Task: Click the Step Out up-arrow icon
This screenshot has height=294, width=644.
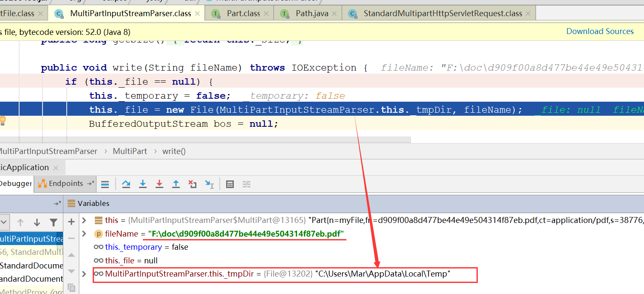Action: (176, 184)
